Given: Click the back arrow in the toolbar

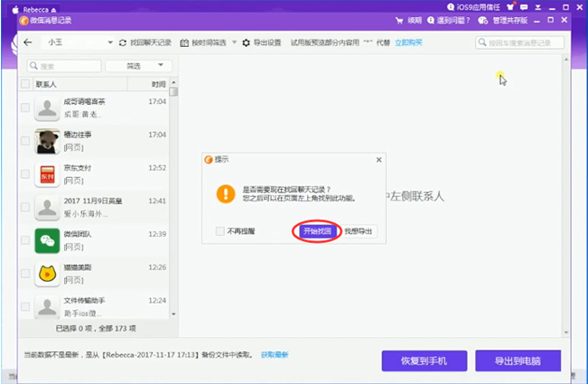Looking at the screenshot, I should [x=28, y=42].
